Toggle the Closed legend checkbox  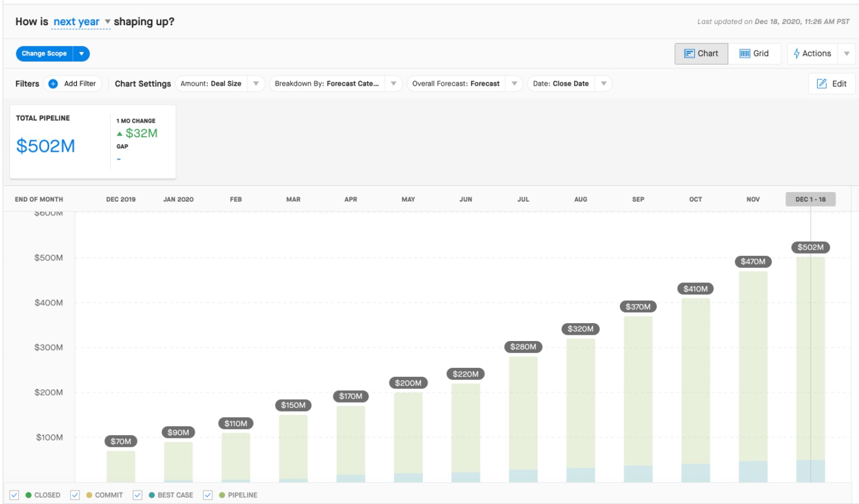pyautogui.click(x=15, y=495)
